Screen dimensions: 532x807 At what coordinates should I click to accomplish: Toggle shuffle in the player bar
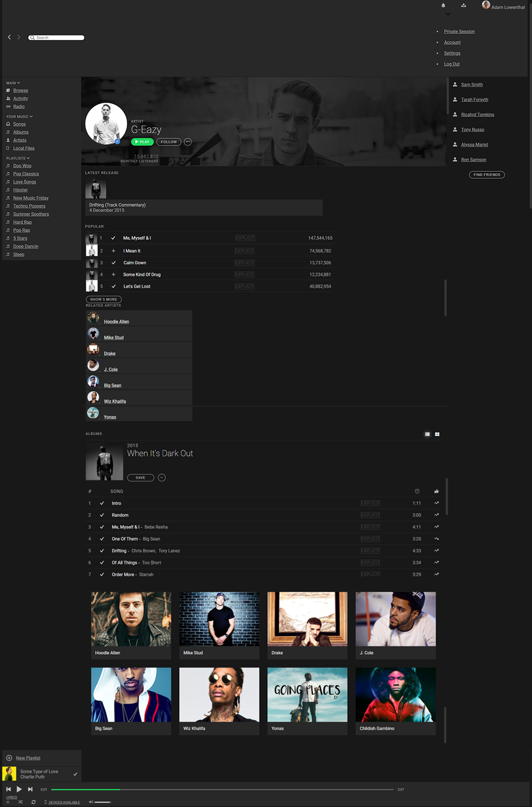coord(20,802)
